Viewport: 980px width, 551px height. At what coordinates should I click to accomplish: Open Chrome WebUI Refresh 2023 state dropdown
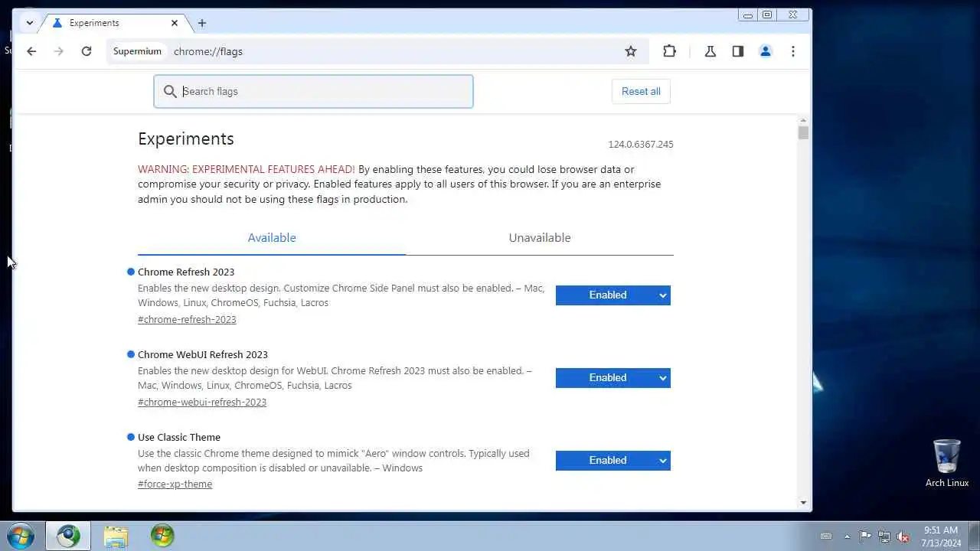613,378
